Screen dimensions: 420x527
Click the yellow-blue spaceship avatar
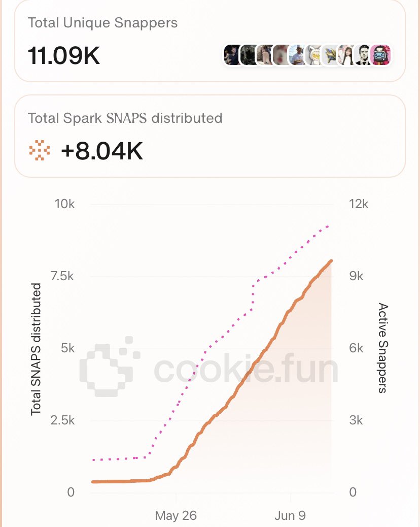(x=330, y=55)
